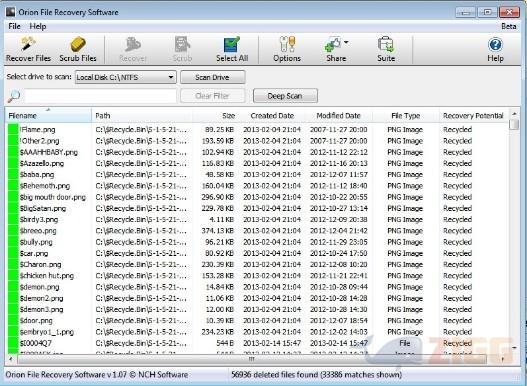Open the File menu
527x386 pixels.
[14, 26]
